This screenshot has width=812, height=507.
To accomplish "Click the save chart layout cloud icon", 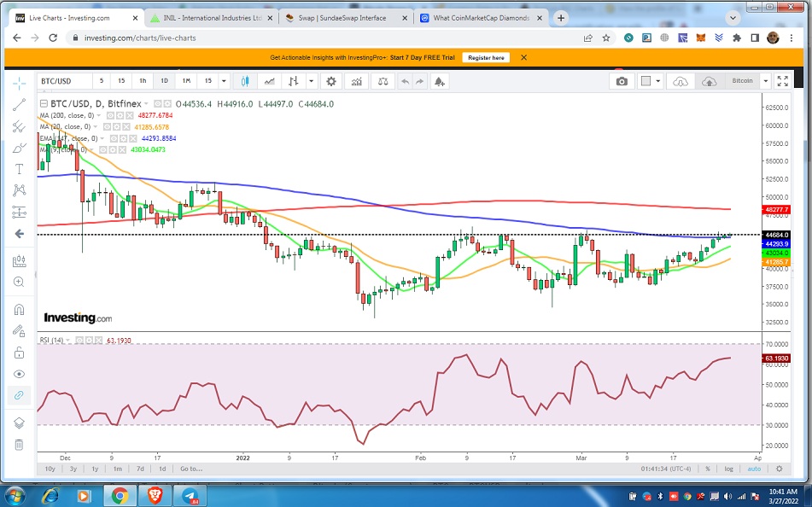I will point(709,81).
